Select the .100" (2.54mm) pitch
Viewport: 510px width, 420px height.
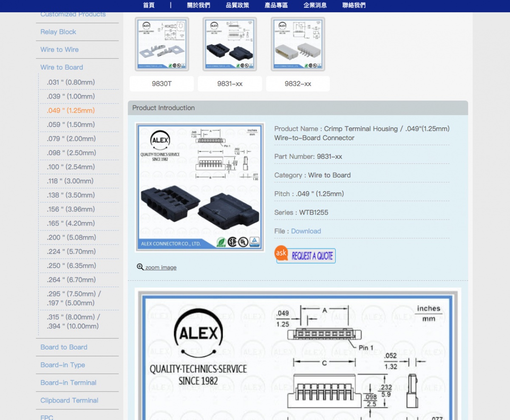point(71,167)
